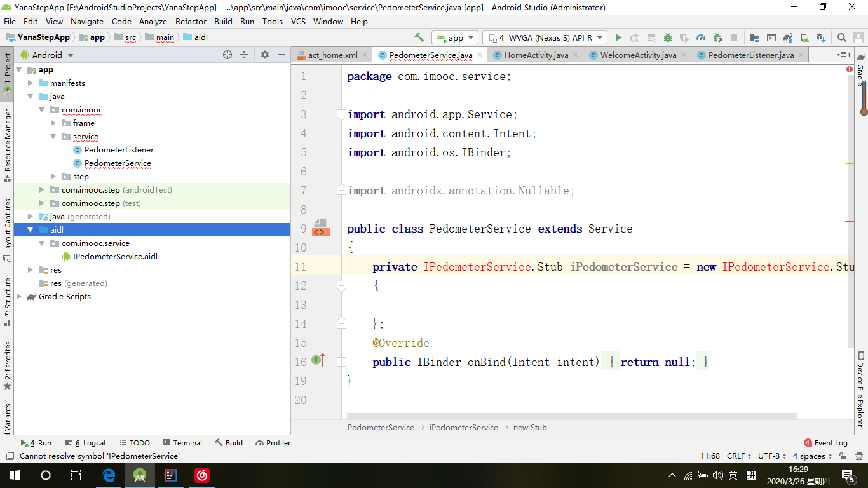
Task: Open the Profile app gauge icon
Action: (x=701, y=37)
